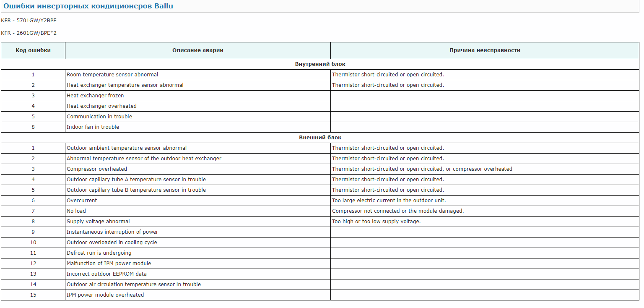Click 'Compressor not connected or module damaged' cell
The image size is (644, 308).
coord(398,211)
